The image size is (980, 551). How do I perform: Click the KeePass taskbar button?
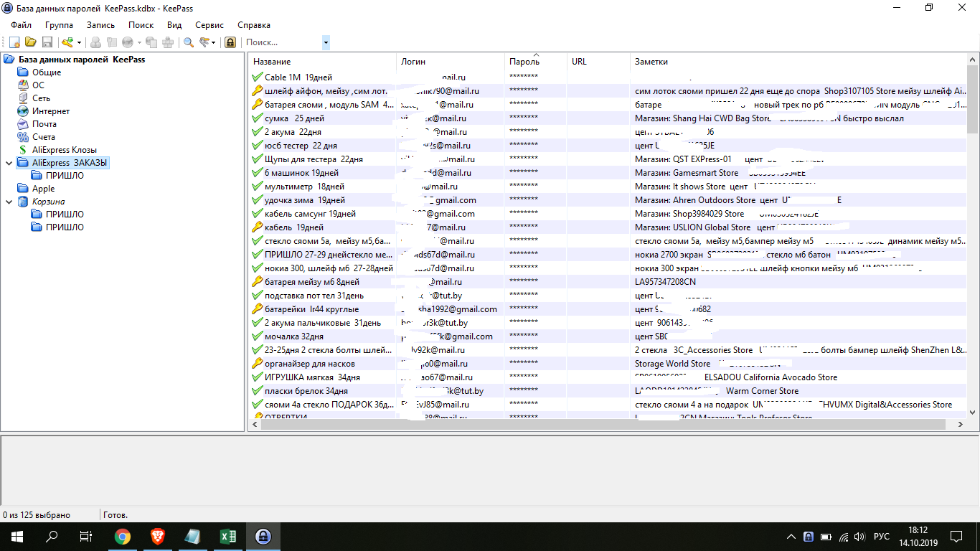tap(263, 536)
